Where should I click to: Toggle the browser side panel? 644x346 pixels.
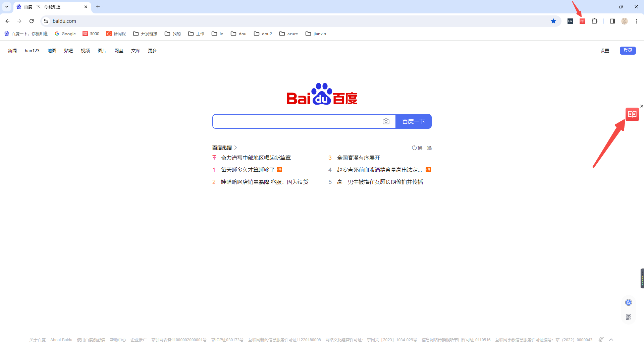[612, 21]
